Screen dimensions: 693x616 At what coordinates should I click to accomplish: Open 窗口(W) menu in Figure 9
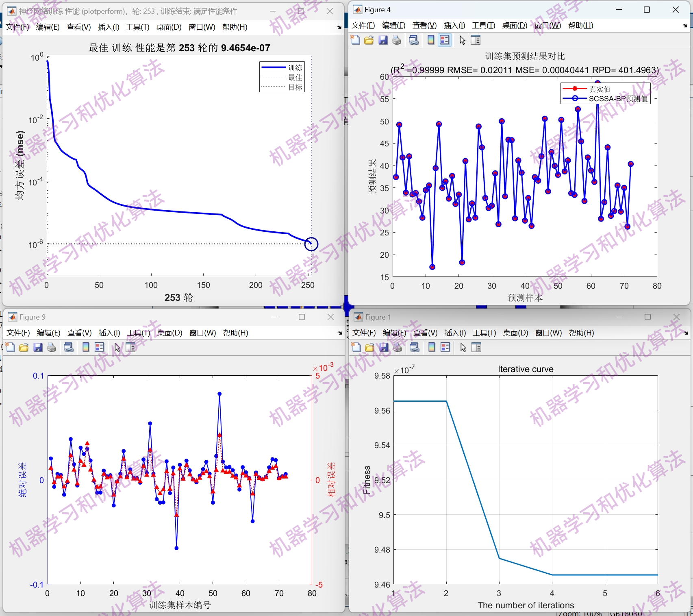pyautogui.click(x=202, y=333)
